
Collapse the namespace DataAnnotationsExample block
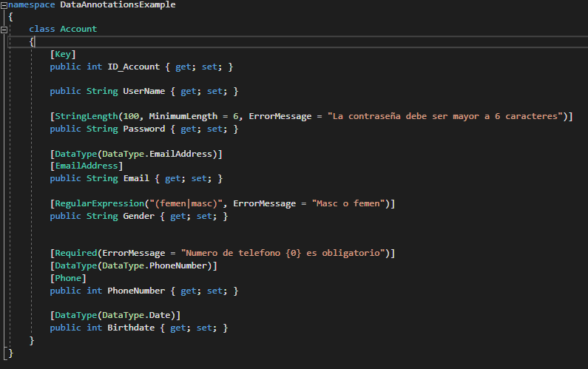4,5
